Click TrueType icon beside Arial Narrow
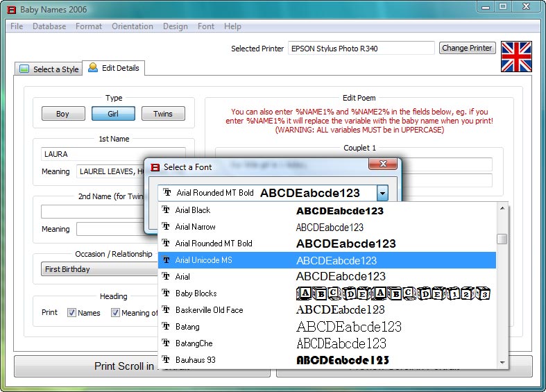Image resolution: width=546 pixels, height=392 pixels. (166, 226)
